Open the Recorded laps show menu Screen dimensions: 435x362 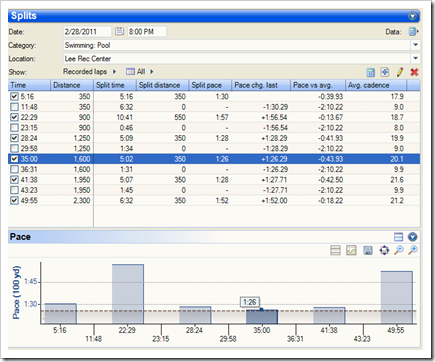(x=89, y=72)
